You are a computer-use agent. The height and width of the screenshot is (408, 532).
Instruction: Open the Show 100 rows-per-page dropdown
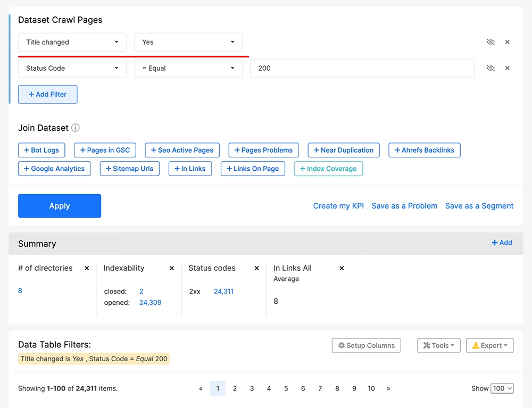click(x=502, y=388)
